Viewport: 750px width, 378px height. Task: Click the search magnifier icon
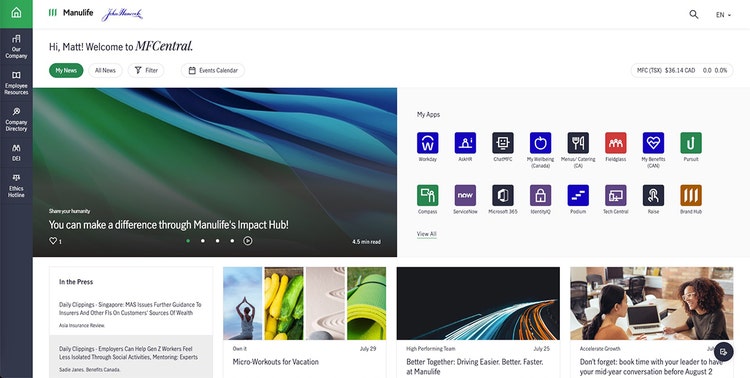[x=694, y=14]
